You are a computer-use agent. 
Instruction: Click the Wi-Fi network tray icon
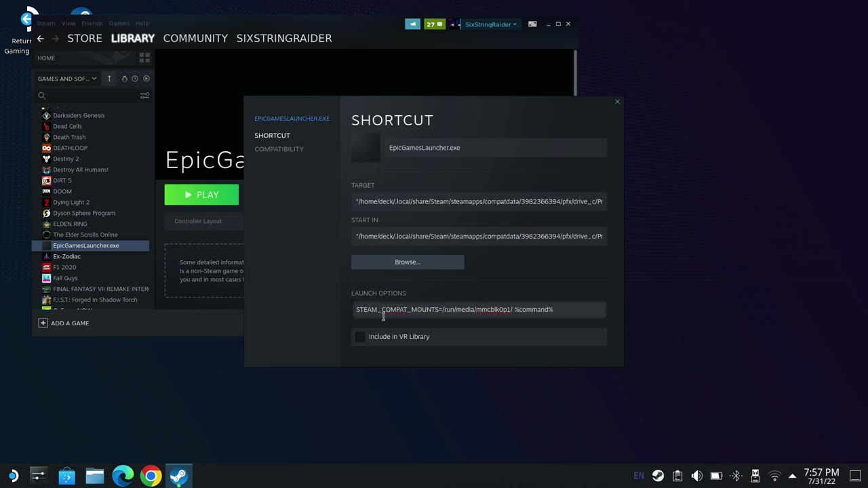pos(774,476)
